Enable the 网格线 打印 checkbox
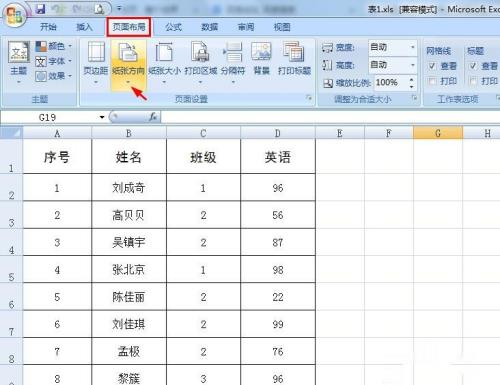 click(x=432, y=81)
